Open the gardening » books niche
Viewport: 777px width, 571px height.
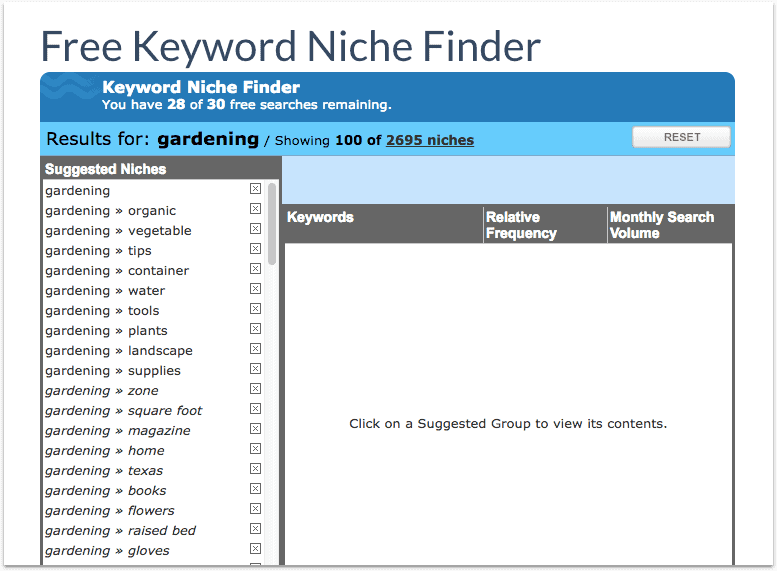106,491
